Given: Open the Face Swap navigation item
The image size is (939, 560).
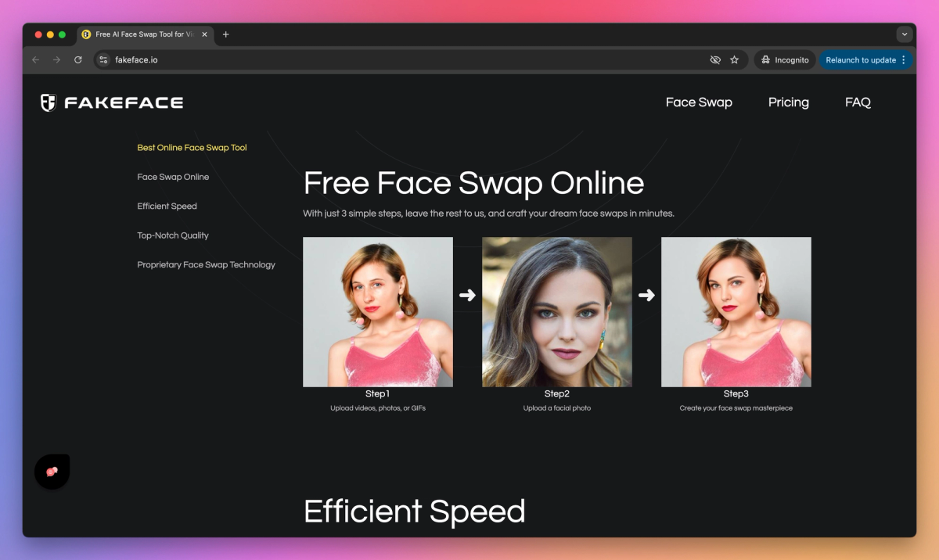Looking at the screenshot, I should [699, 102].
